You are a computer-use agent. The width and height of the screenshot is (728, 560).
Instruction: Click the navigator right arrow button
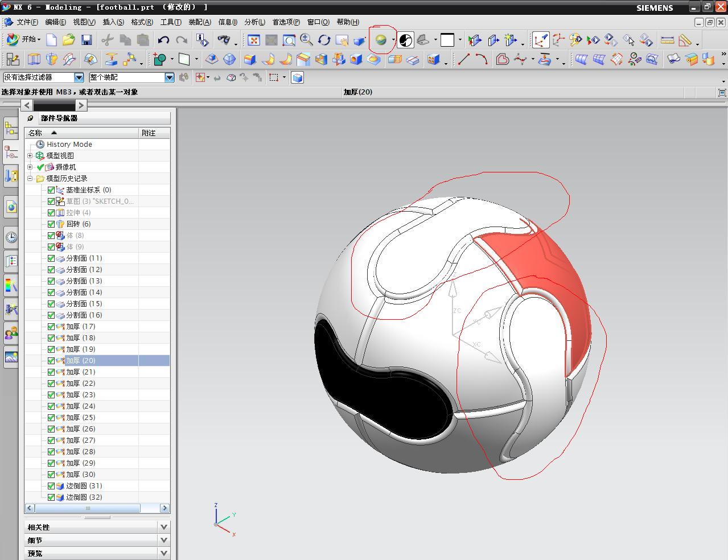pyautogui.click(x=81, y=105)
